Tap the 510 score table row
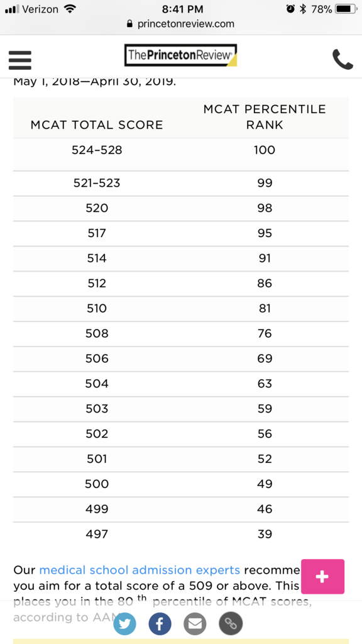This screenshot has width=362, height=644. pyautogui.click(x=181, y=308)
